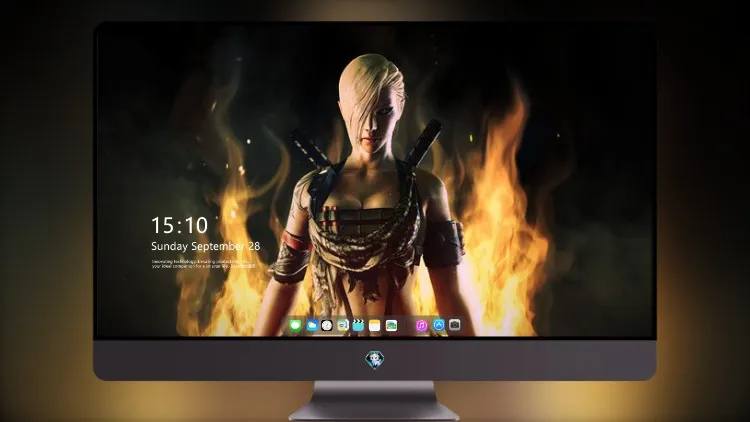This screenshot has width=750, height=422.
Task: Open the Clock app in dock
Action: tap(327, 326)
